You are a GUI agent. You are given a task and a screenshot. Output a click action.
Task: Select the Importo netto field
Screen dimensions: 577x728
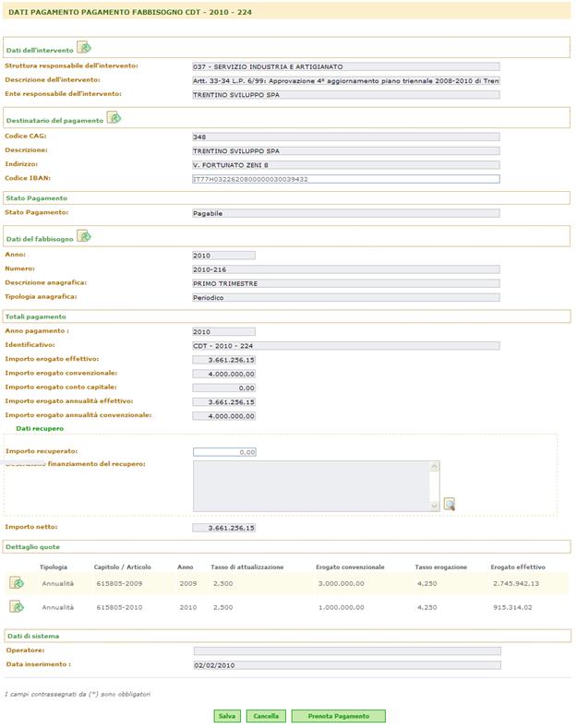point(224,529)
